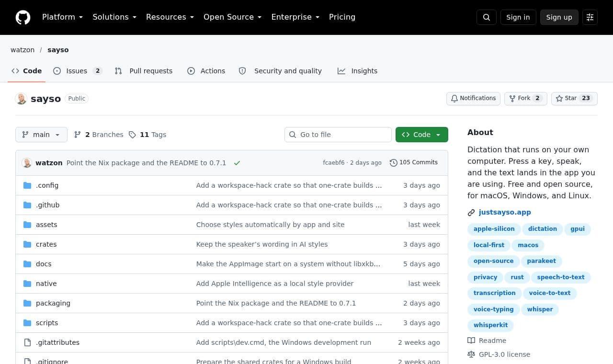
Task: Click the sayso repository owner avatar
Action: (21, 99)
